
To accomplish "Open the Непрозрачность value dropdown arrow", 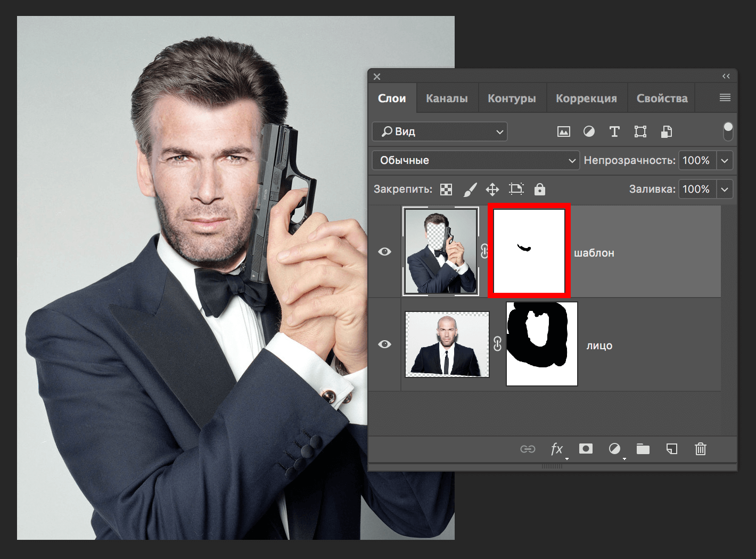I will [x=725, y=160].
